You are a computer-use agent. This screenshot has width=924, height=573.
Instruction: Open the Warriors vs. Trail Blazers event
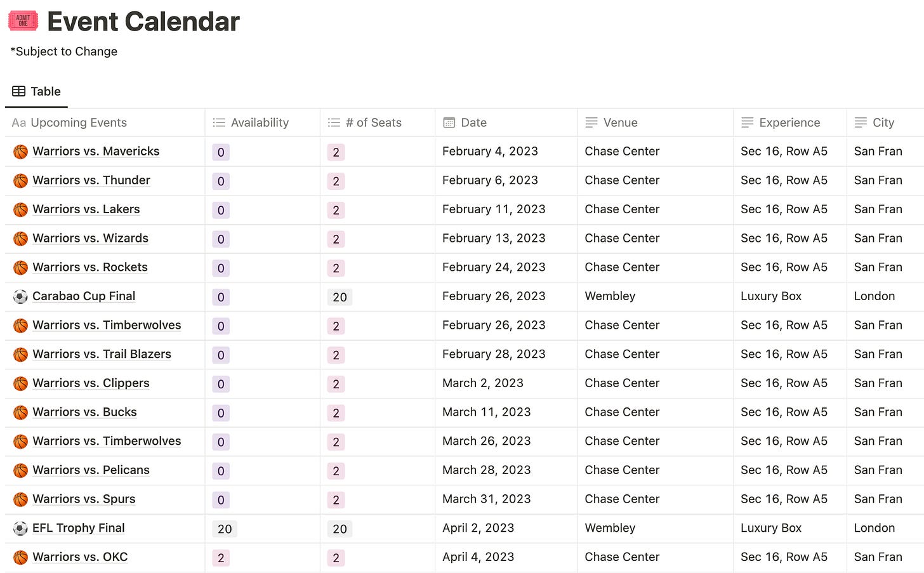(102, 354)
